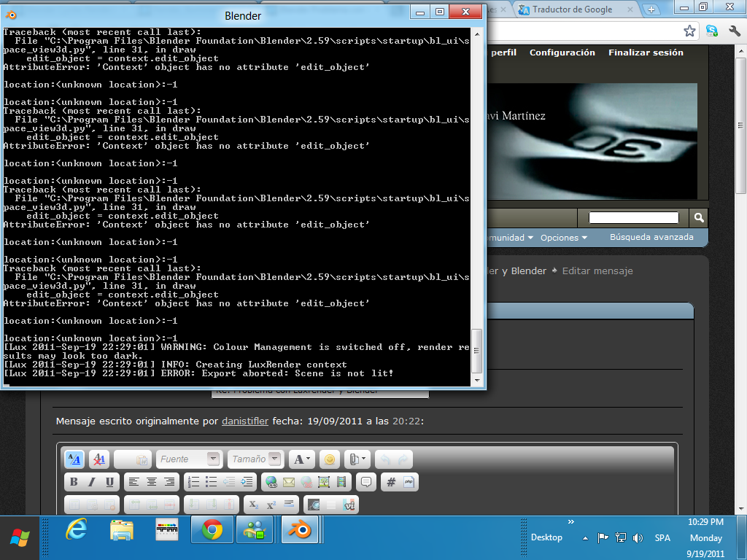Image resolution: width=747 pixels, height=560 pixels.
Task: Center-align the text
Action: 152,482
